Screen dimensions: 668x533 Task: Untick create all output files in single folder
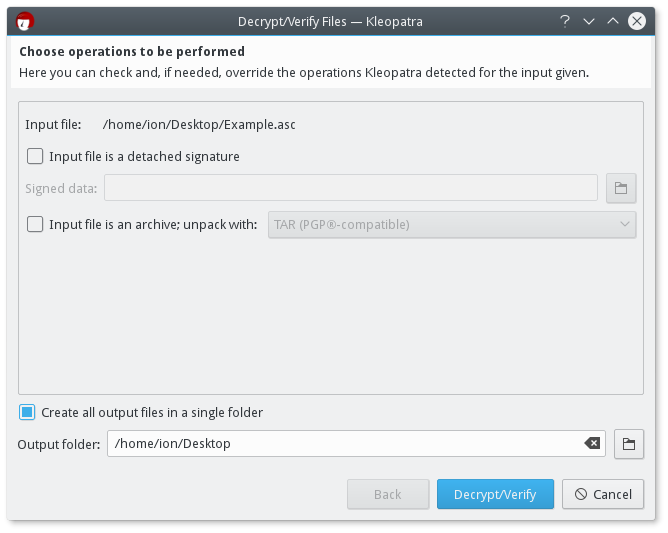tap(27, 412)
